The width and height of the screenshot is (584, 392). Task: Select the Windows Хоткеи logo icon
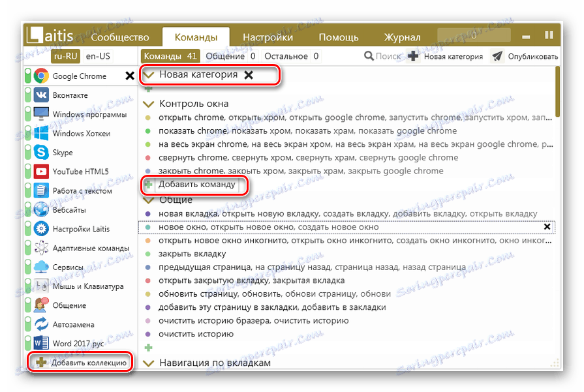point(41,133)
